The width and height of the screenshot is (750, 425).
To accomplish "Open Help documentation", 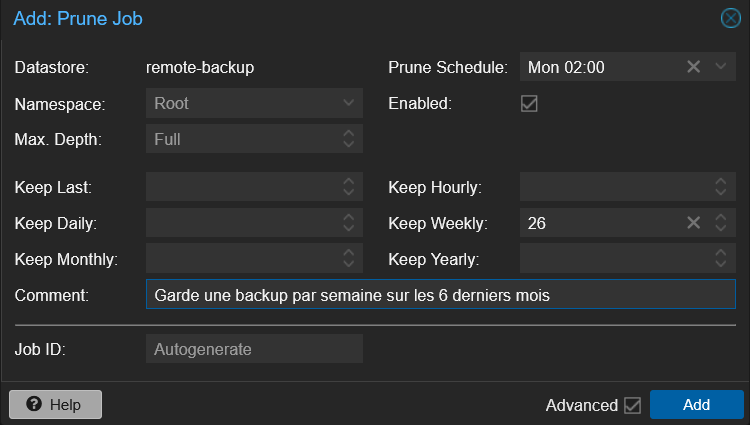I will [x=55, y=405].
